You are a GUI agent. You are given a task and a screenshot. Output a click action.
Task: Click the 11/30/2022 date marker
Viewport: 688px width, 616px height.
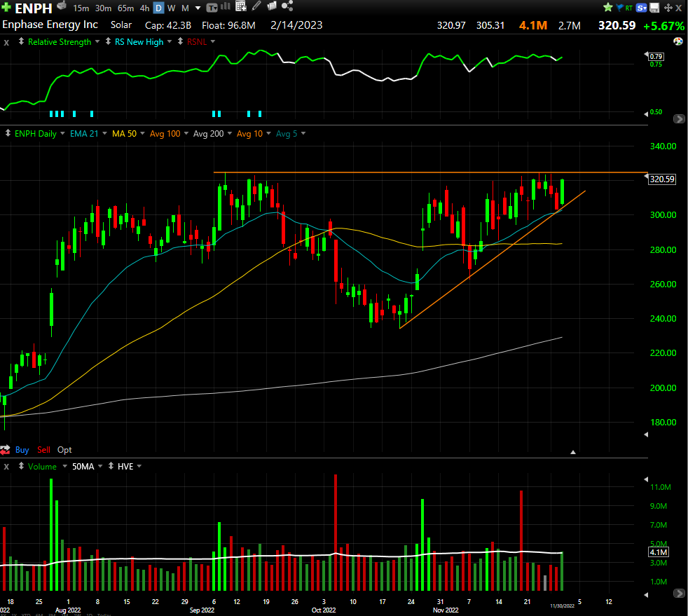(x=562, y=606)
